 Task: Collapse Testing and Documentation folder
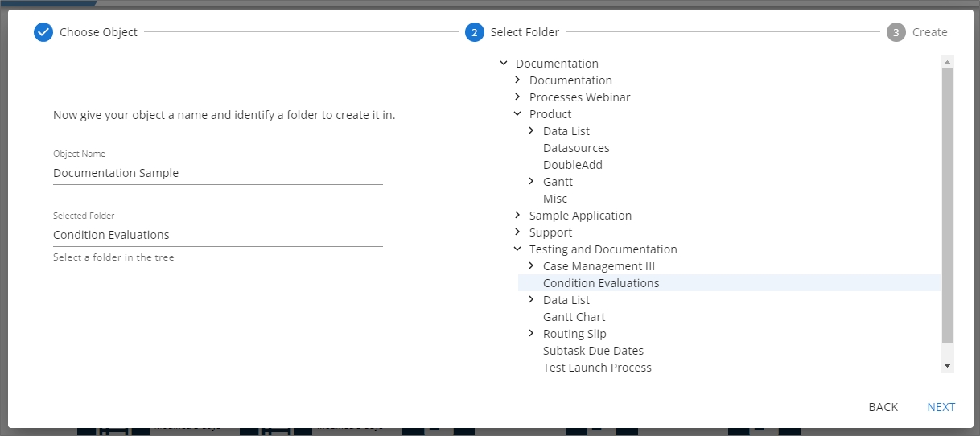[x=517, y=249]
